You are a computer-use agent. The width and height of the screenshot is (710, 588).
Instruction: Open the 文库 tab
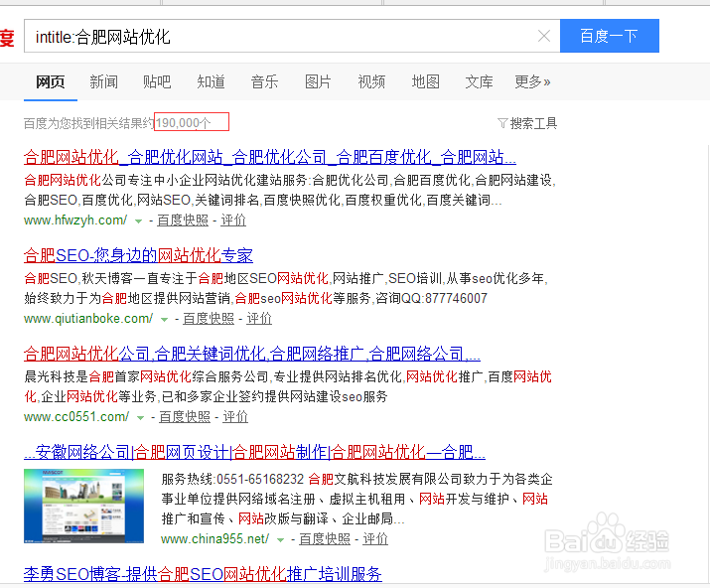(479, 82)
